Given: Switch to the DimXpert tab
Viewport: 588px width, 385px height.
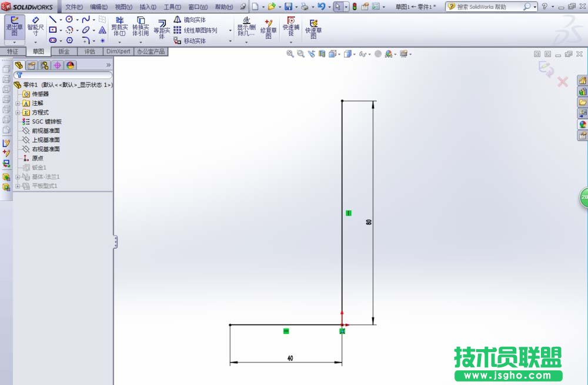Looking at the screenshot, I should pos(118,51).
